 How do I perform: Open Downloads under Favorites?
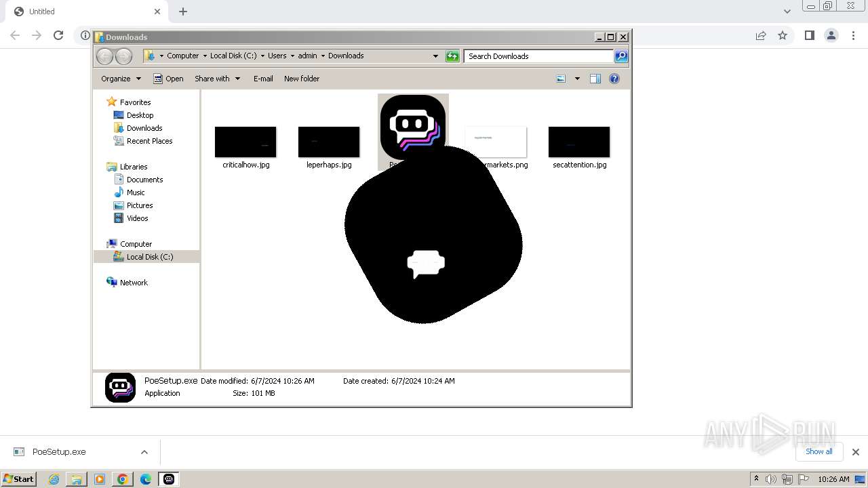click(x=144, y=128)
